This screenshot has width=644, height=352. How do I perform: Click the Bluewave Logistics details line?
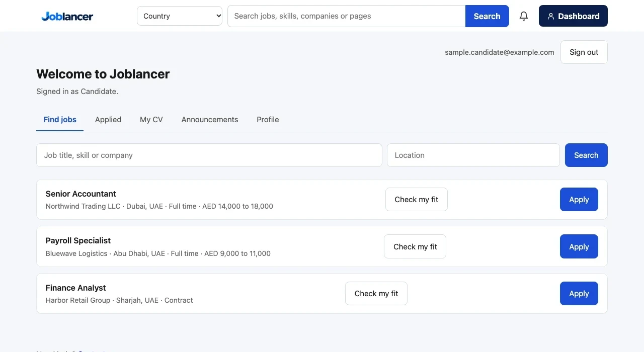[158, 253]
